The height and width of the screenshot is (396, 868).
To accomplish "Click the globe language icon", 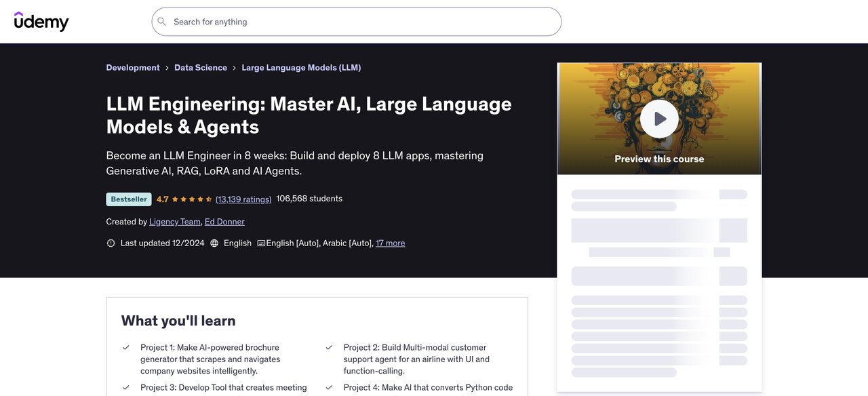I will point(214,243).
